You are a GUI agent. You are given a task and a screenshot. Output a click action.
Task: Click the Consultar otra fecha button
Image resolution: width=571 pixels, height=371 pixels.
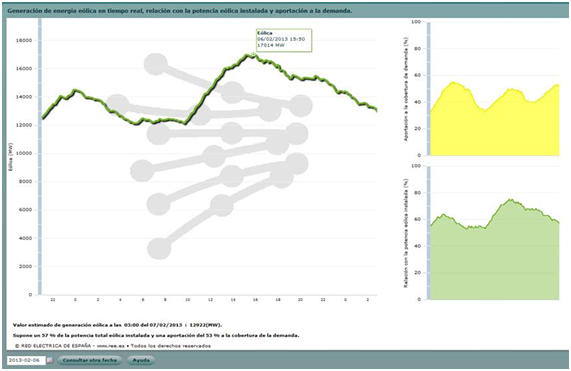point(90,360)
